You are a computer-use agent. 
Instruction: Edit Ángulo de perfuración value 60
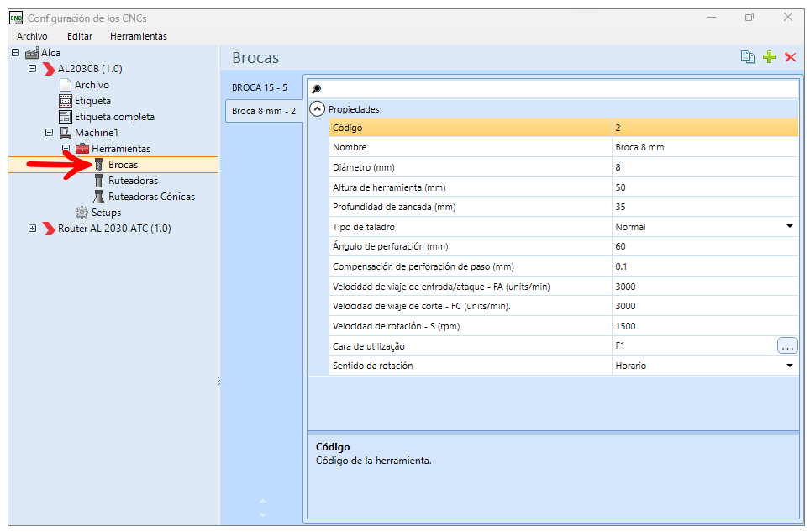coord(705,246)
